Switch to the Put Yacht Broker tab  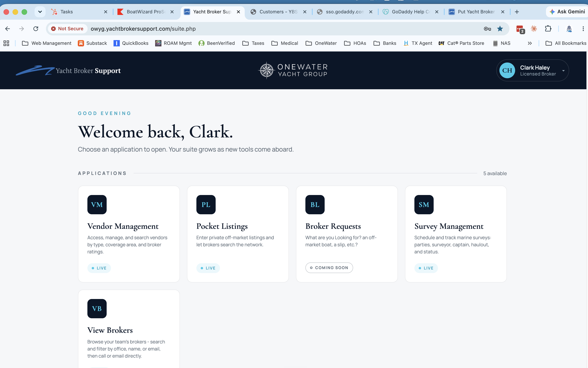pos(477,12)
